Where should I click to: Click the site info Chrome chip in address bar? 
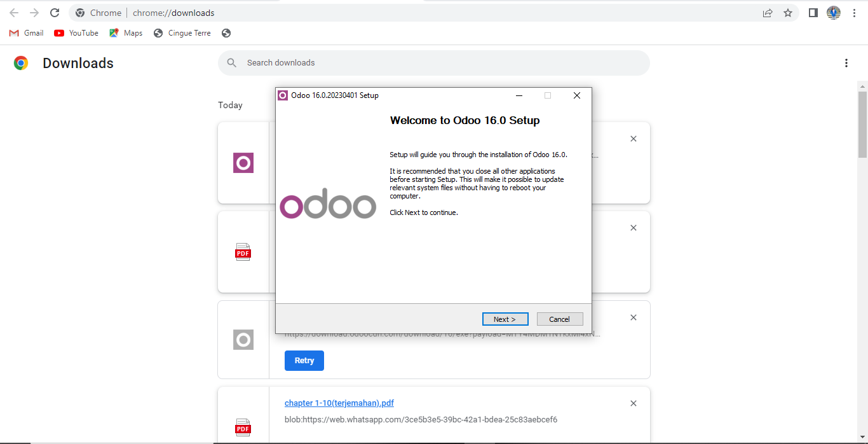[98, 13]
